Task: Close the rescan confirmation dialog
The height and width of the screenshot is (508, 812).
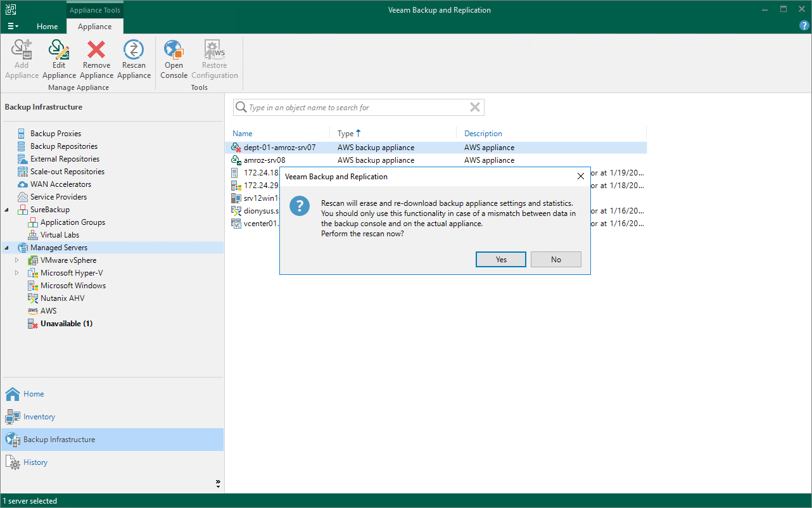Action: (581, 177)
